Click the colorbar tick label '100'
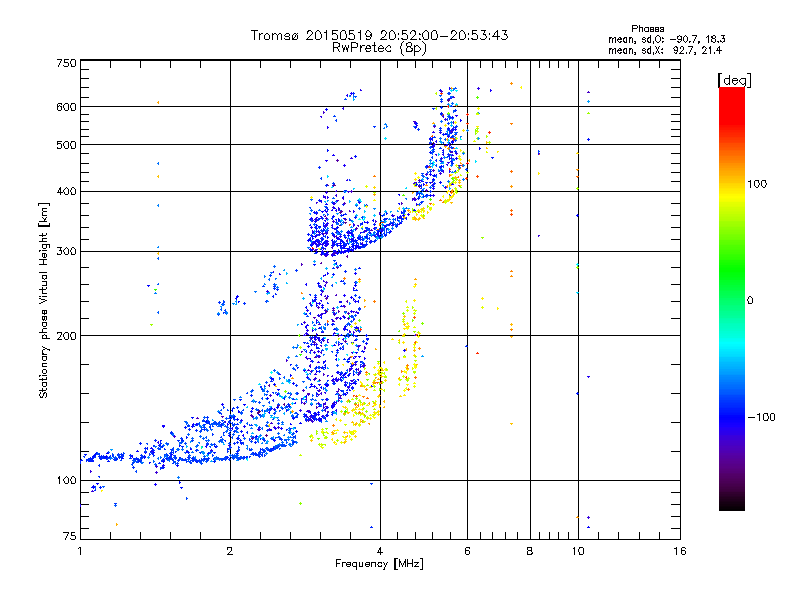The height and width of the screenshot is (600, 800). coord(757,184)
